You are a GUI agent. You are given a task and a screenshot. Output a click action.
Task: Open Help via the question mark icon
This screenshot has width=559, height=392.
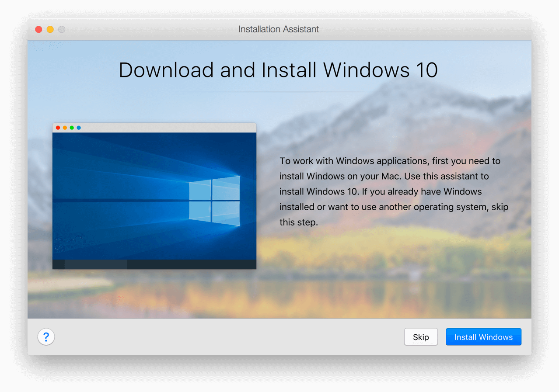[46, 336]
